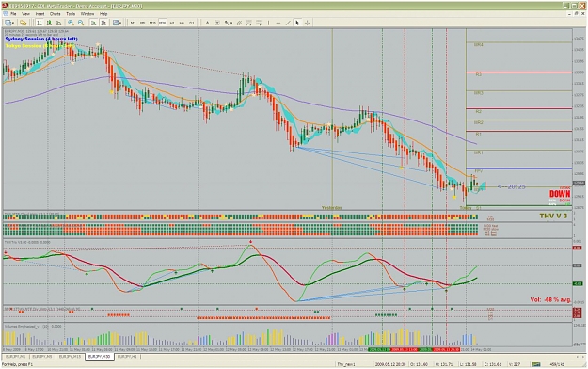This screenshot has width=588, height=369.
Task: Click the 'O: 131.60' open price value
Action: pyautogui.click(x=419, y=364)
